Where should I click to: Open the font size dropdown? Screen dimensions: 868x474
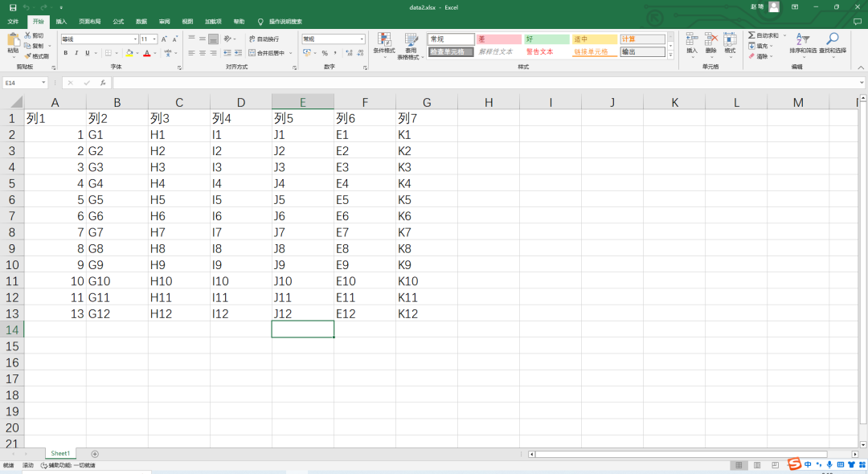[154, 39]
